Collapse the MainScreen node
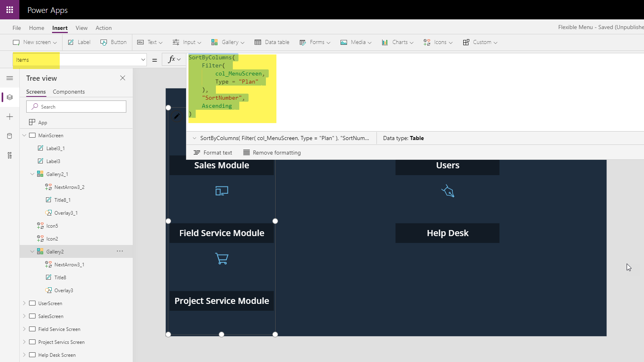Viewport: 644px width, 362px height. tap(24, 135)
